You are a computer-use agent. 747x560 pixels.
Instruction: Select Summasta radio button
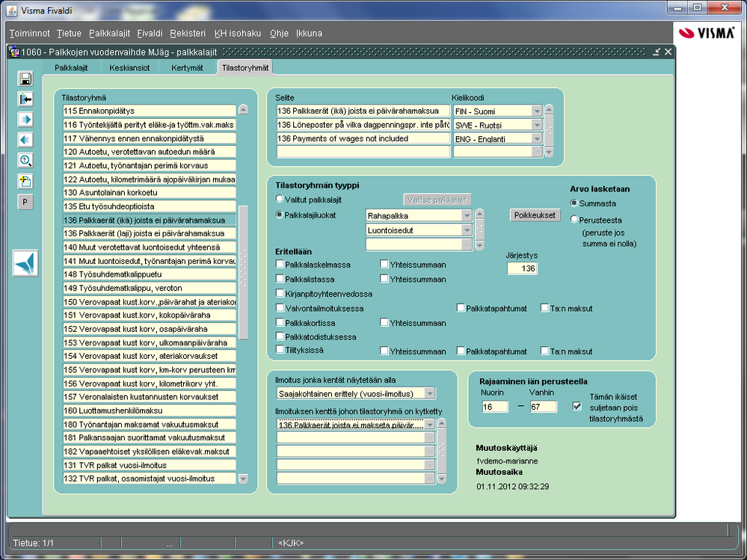pos(574,203)
